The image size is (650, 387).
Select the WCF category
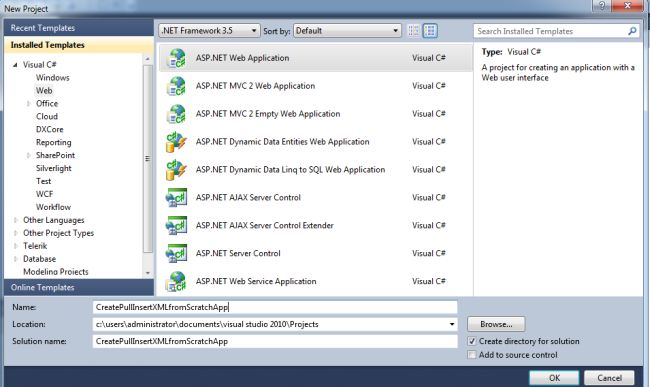click(x=44, y=194)
